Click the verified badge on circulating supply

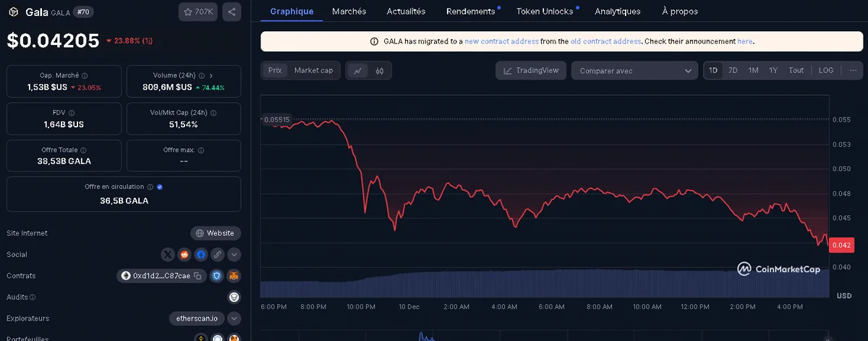[160, 187]
